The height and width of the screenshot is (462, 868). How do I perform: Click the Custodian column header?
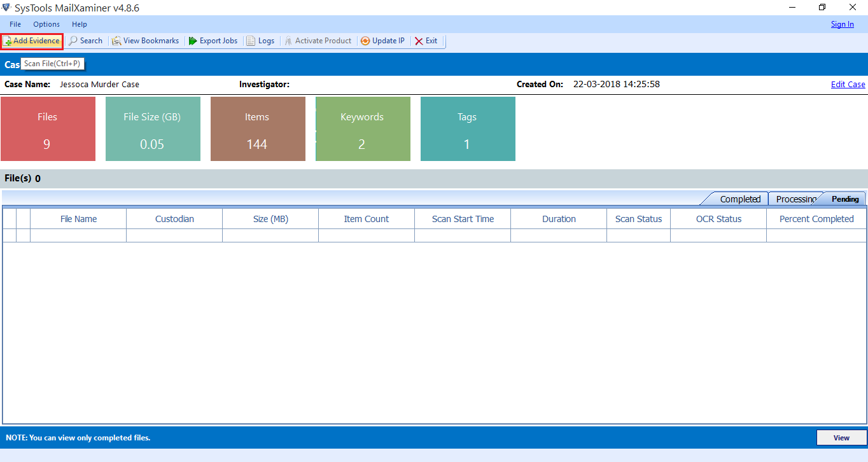pyautogui.click(x=174, y=219)
